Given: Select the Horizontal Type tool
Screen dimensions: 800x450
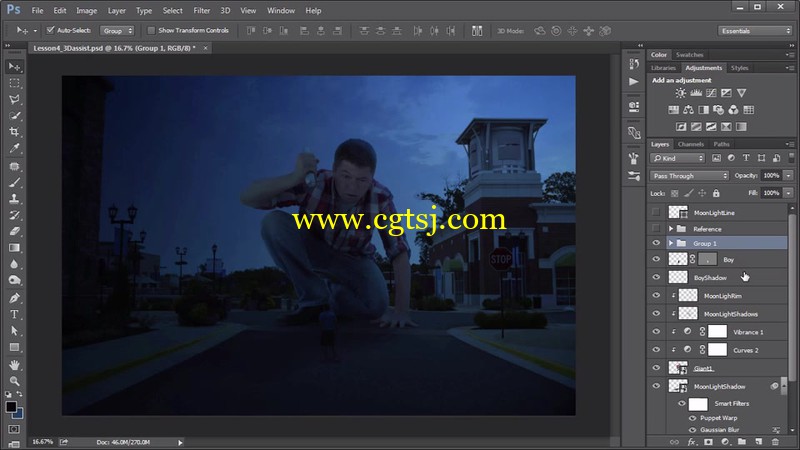Looking at the screenshot, I should click(14, 314).
